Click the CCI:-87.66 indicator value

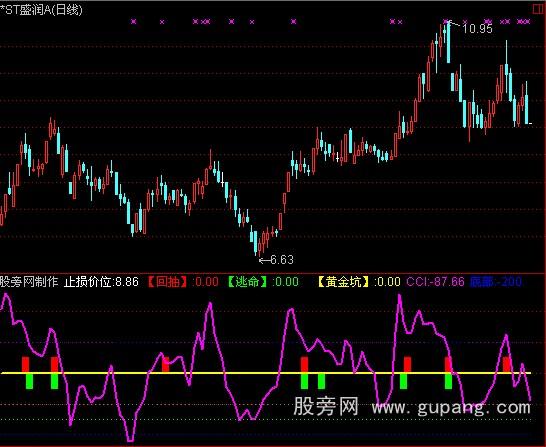[x=435, y=282]
